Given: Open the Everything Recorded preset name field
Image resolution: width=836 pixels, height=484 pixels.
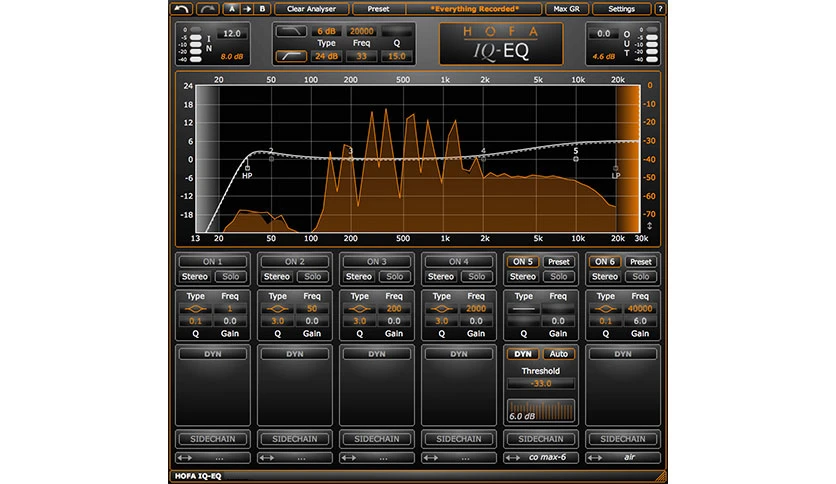Looking at the screenshot, I should point(475,9).
